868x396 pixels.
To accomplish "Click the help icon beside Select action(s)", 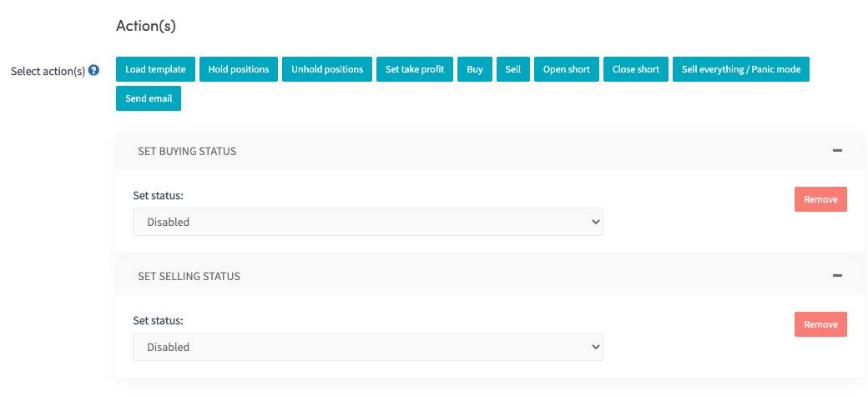I will click(94, 70).
